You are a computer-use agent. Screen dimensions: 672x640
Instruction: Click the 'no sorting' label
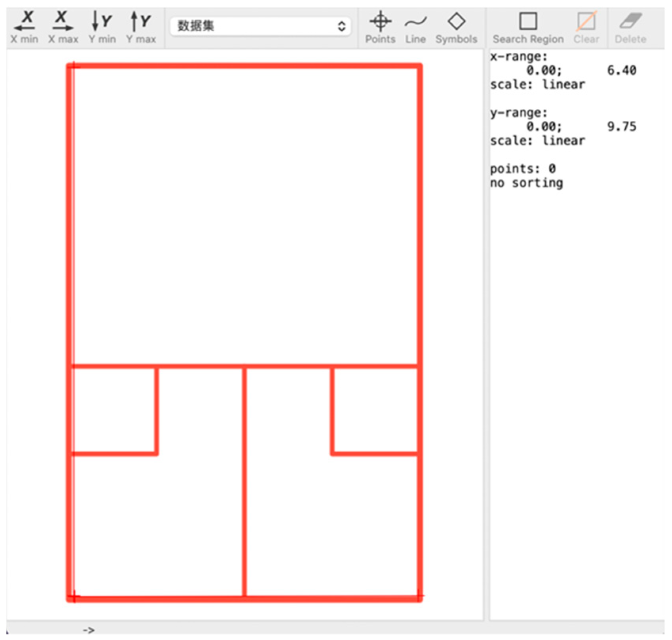pos(526,183)
